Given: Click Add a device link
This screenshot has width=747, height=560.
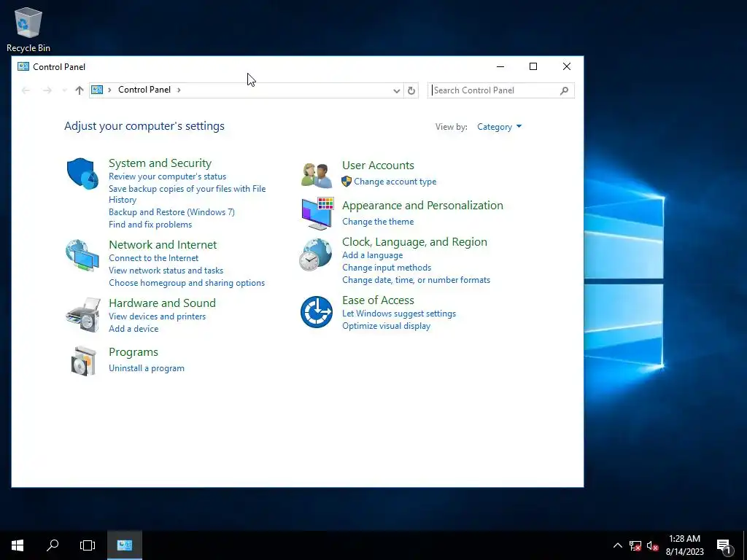Looking at the screenshot, I should [x=133, y=329].
